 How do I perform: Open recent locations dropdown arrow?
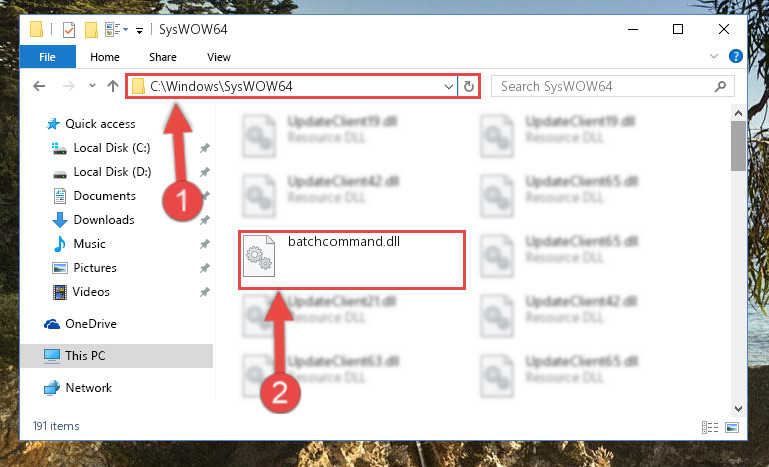pyautogui.click(x=92, y=86)
